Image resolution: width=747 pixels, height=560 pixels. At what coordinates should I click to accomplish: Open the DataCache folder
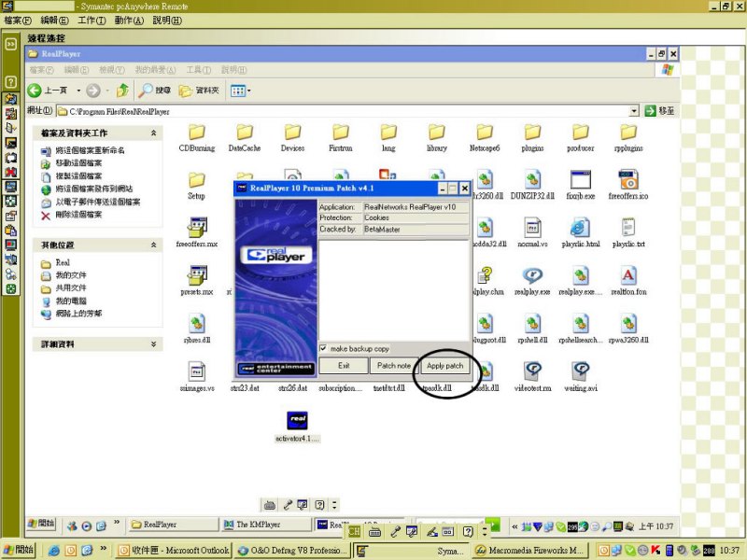pyautogui.click(x=245, y=133)
